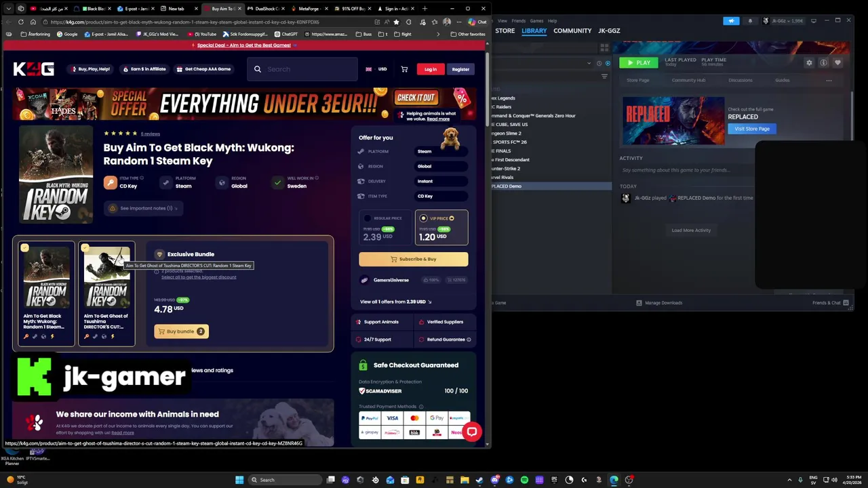Click the Subscribe & Buy button
868x488 pixels.
[x=413, y=259]
